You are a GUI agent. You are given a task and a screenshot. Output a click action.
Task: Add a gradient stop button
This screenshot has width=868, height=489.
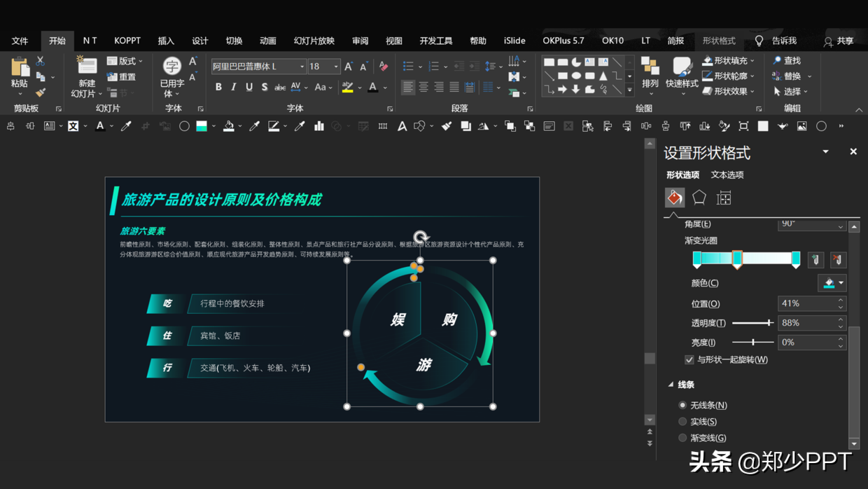coord(815,260)
